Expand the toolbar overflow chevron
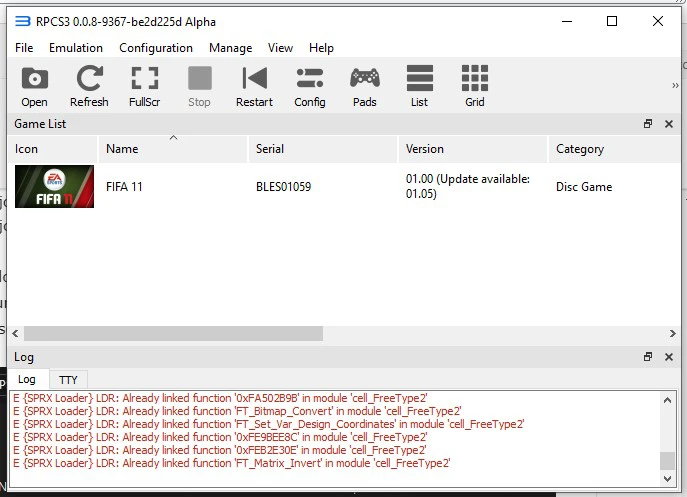 point(675,85)
